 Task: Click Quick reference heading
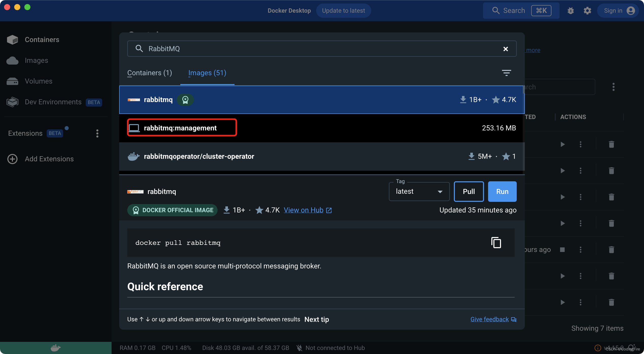pyautogui.click(x=165, y=287)
